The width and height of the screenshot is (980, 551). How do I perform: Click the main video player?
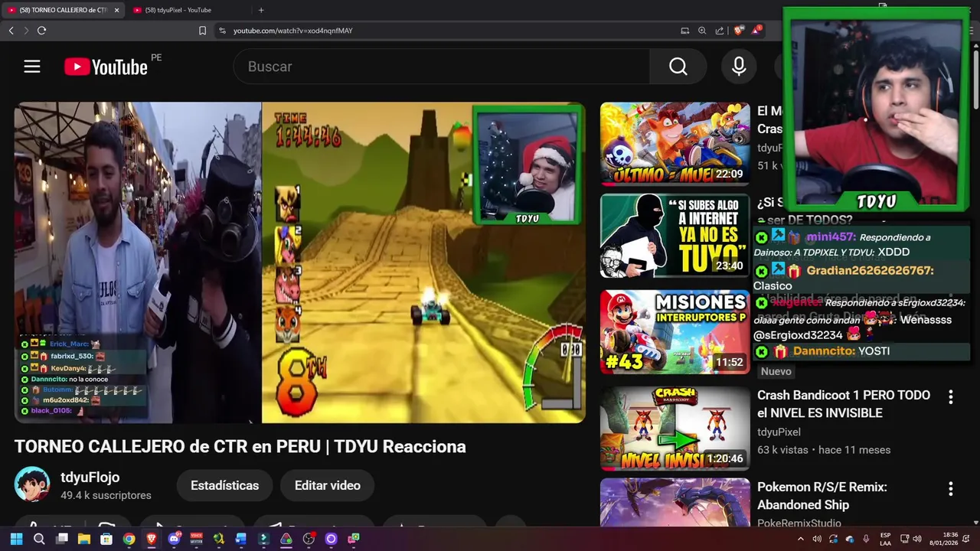pos(300,262)
